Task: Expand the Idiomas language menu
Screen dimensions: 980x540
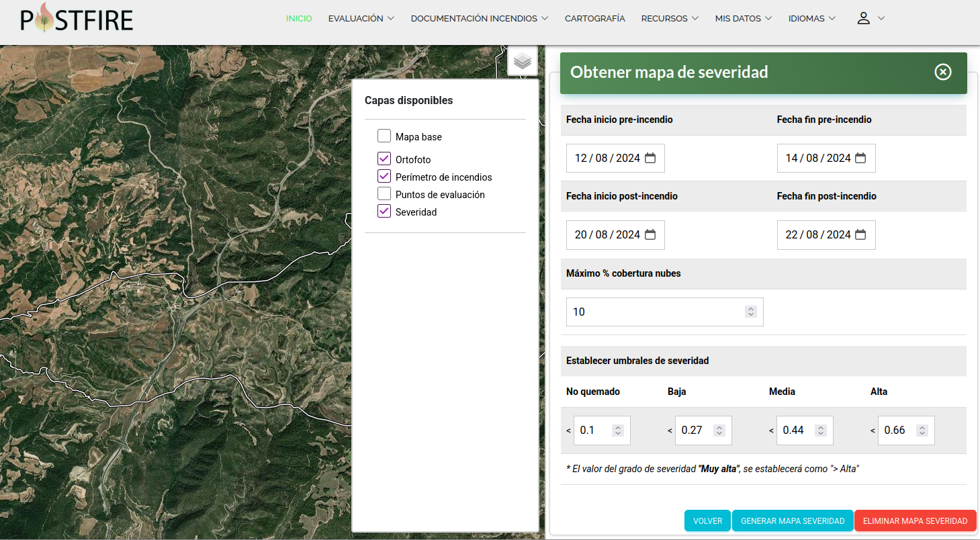Action: point(811,19)
